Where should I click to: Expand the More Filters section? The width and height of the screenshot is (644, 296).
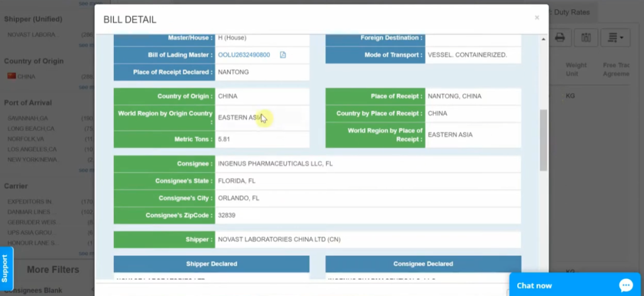tap(53, 270)
